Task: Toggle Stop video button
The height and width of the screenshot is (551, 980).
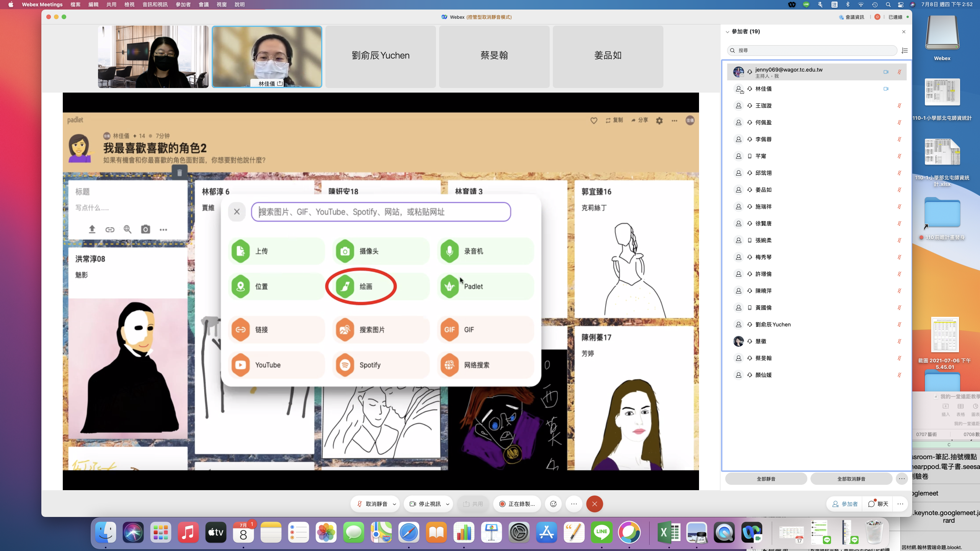Action: point(425,504)
